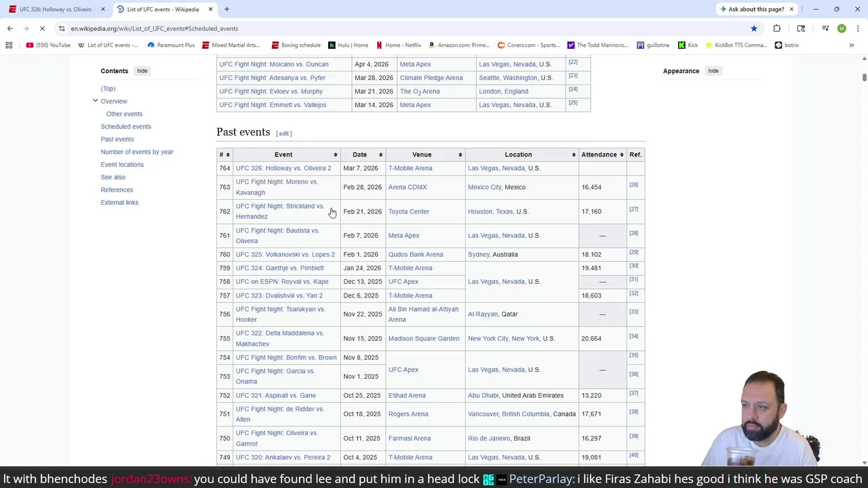Open the T-Mobile Arena link in the UFC 326 row

click(410, 168)
